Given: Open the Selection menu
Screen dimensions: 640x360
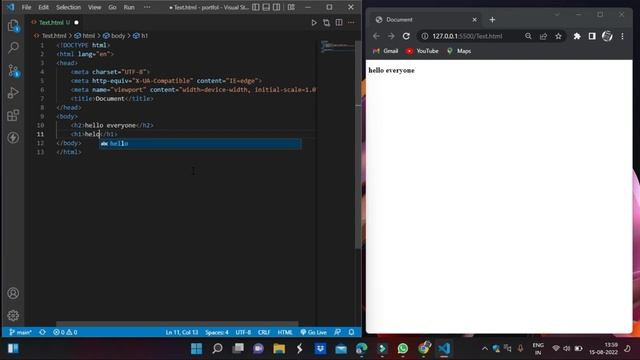Looking at the screenshot, I should click(68, 7).
